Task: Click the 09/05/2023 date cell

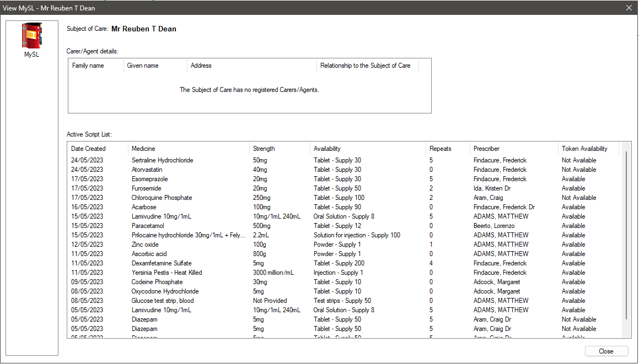Action: coord(87,282)
